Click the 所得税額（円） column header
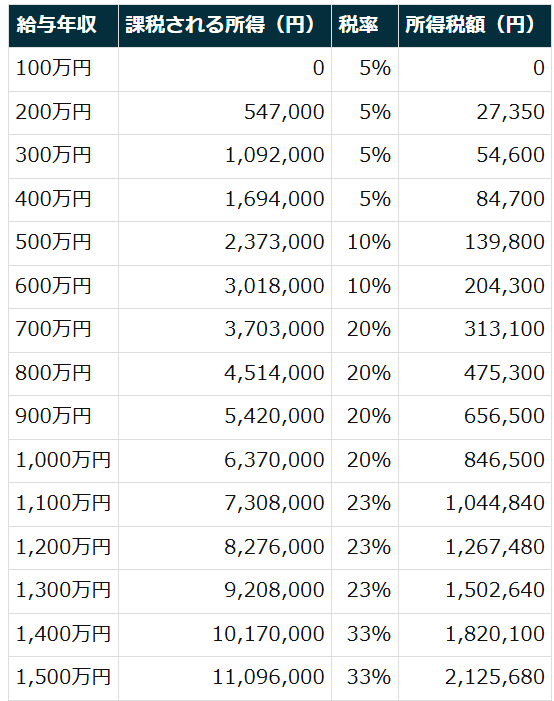The image size is (554, 701). 474,25
